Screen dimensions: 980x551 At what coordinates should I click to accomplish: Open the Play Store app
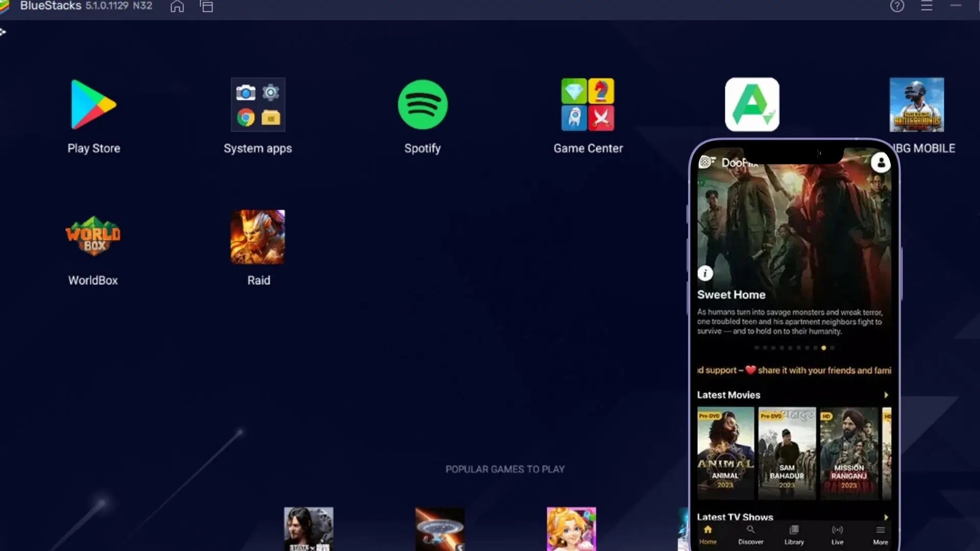tap(93, 105)
